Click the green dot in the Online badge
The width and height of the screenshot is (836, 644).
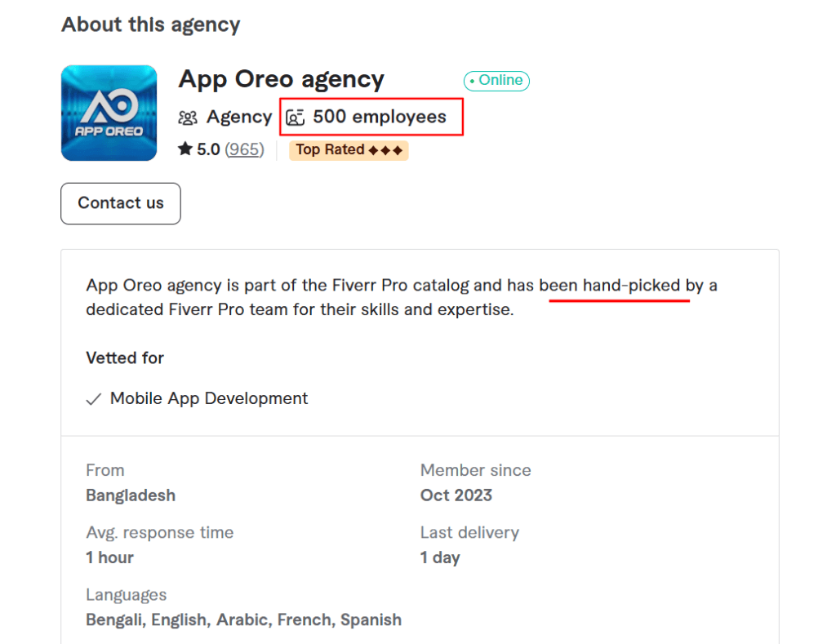472,81
